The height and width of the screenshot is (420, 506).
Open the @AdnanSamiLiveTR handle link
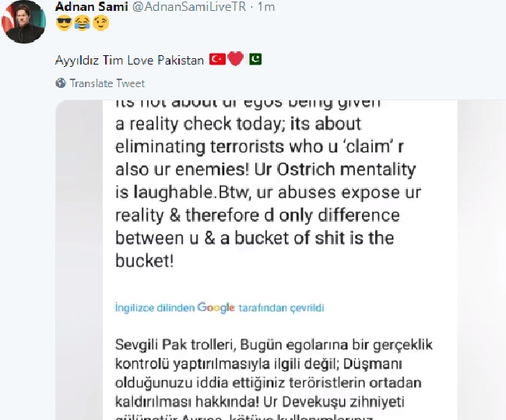tap(189, 6)
